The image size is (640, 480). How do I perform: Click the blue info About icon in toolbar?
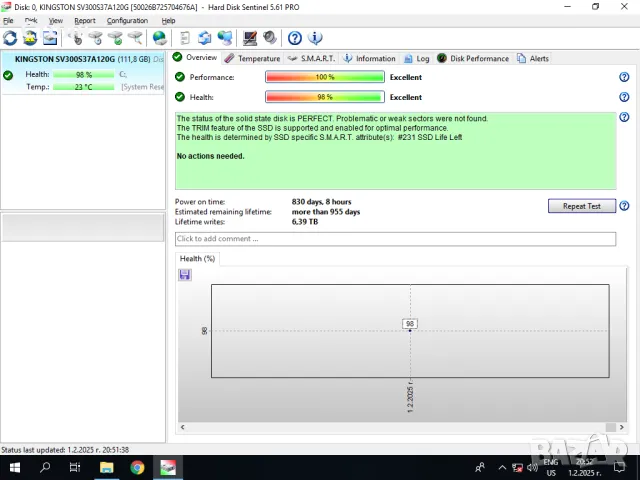(x=315, y=38)
